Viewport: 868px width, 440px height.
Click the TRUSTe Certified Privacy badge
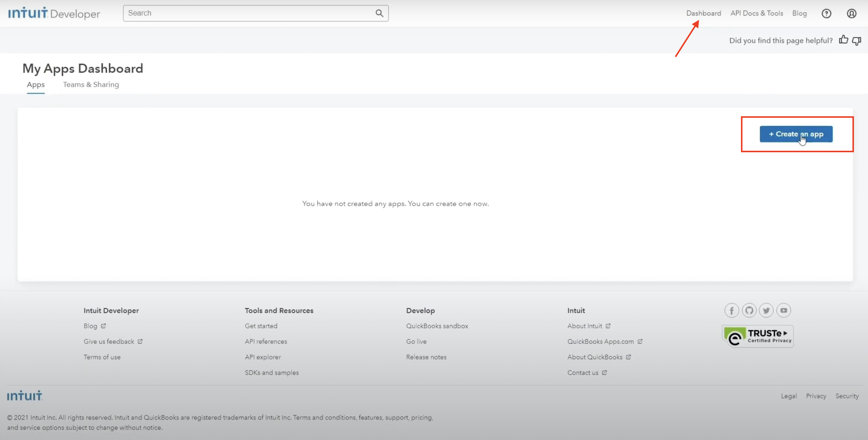[757, 336]
